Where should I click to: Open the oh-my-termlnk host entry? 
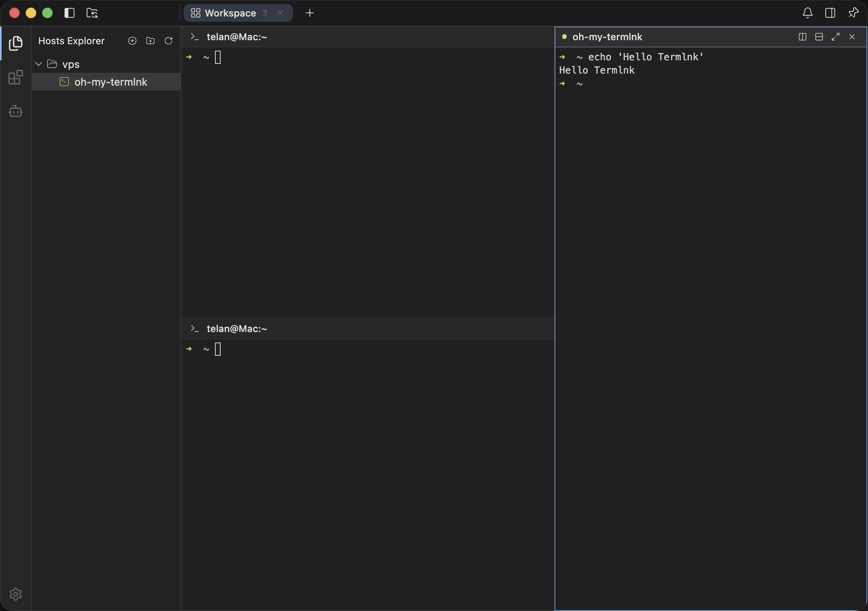coord(106,82)
